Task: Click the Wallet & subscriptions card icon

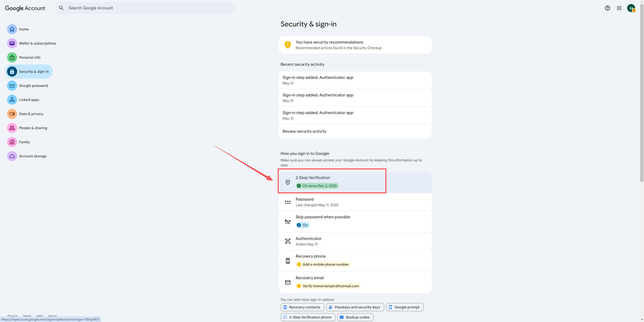Action: tap(12, 43)
